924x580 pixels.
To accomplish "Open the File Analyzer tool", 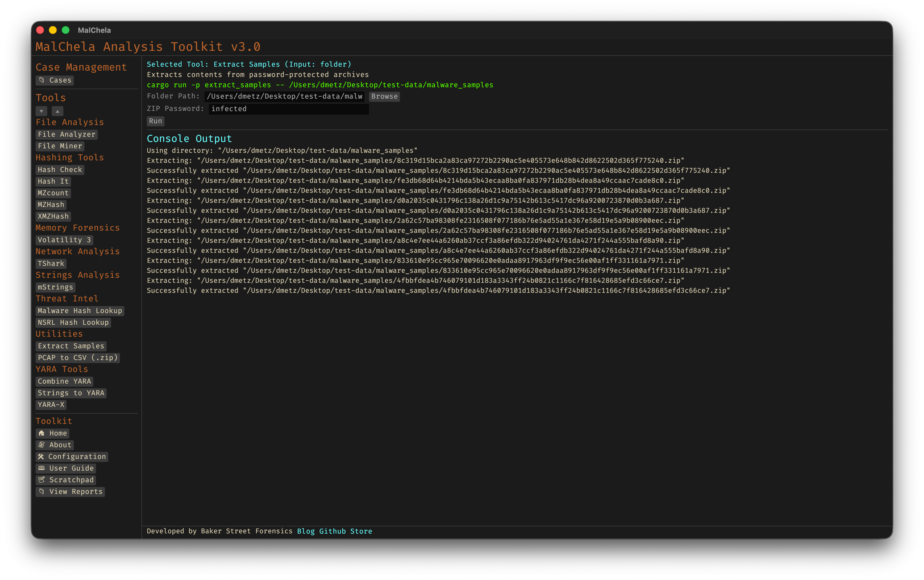I will coord(67,134).
